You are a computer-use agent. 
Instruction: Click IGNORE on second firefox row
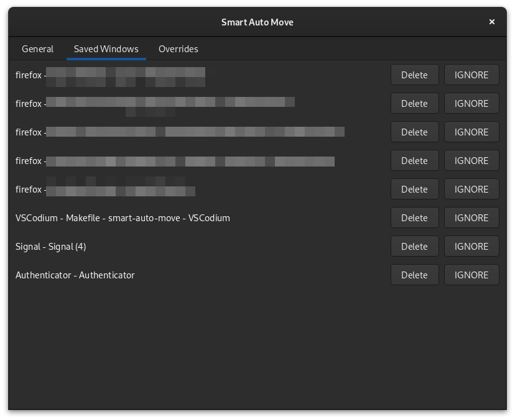471,103
